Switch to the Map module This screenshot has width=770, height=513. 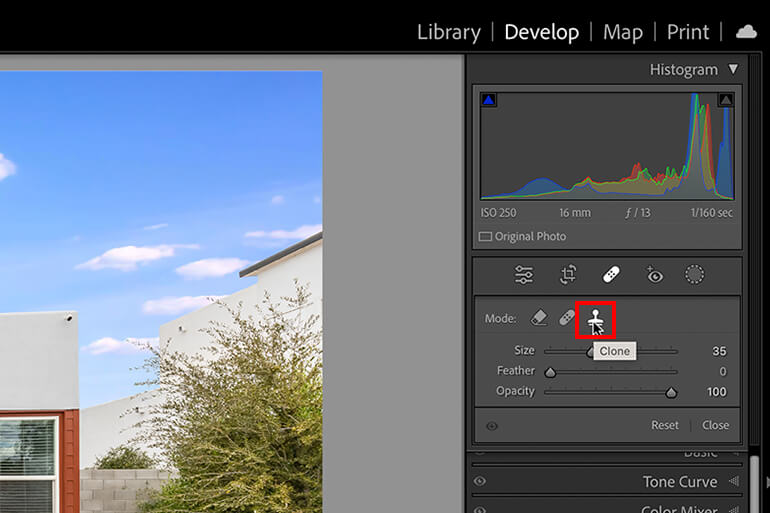coord(623,32)
